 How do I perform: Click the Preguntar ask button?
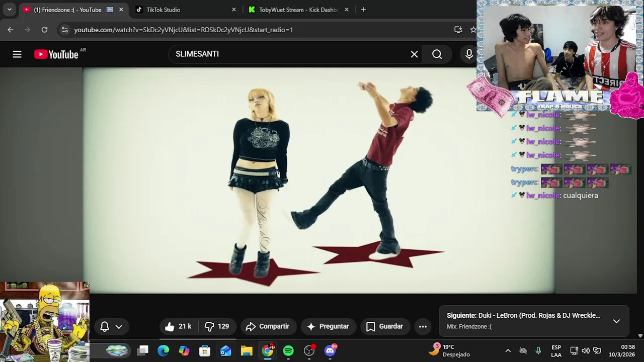pyautogui.click(x=328, y=327)
